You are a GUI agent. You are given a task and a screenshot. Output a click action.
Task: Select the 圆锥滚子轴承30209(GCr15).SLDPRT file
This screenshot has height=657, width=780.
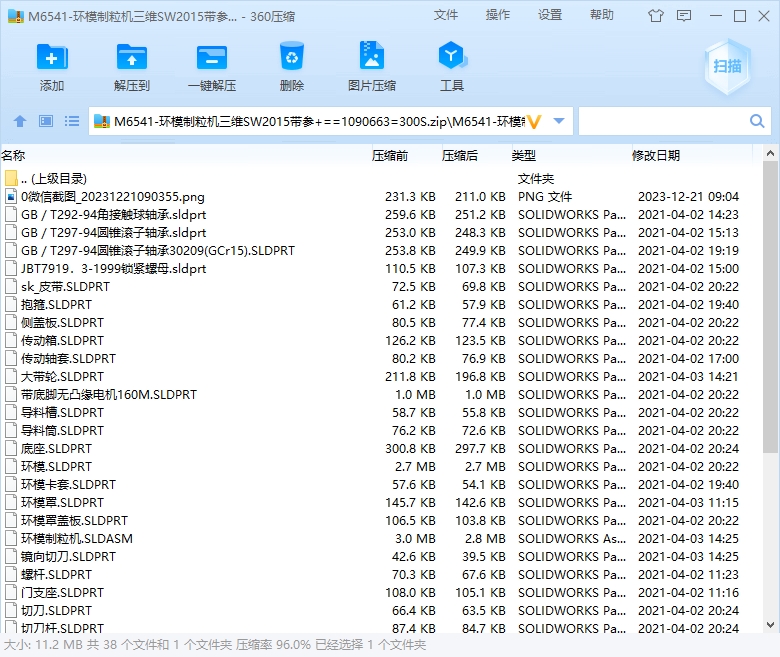[381, 250]
